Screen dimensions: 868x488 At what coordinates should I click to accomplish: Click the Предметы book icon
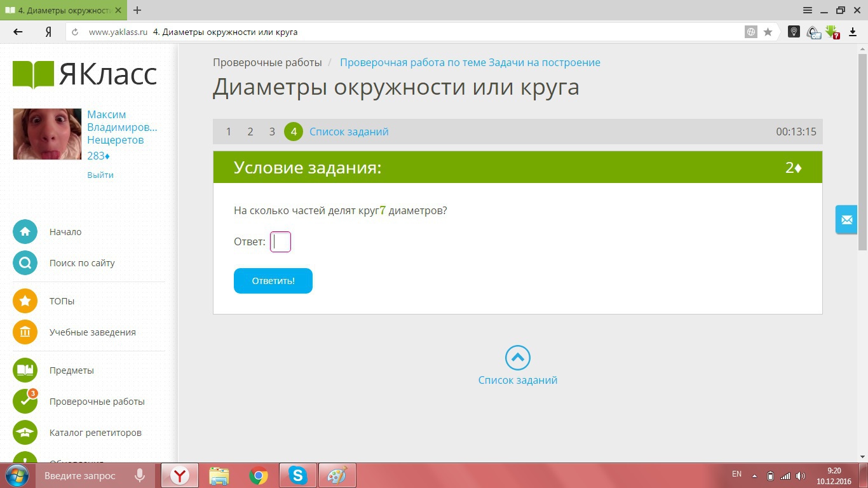25,370
